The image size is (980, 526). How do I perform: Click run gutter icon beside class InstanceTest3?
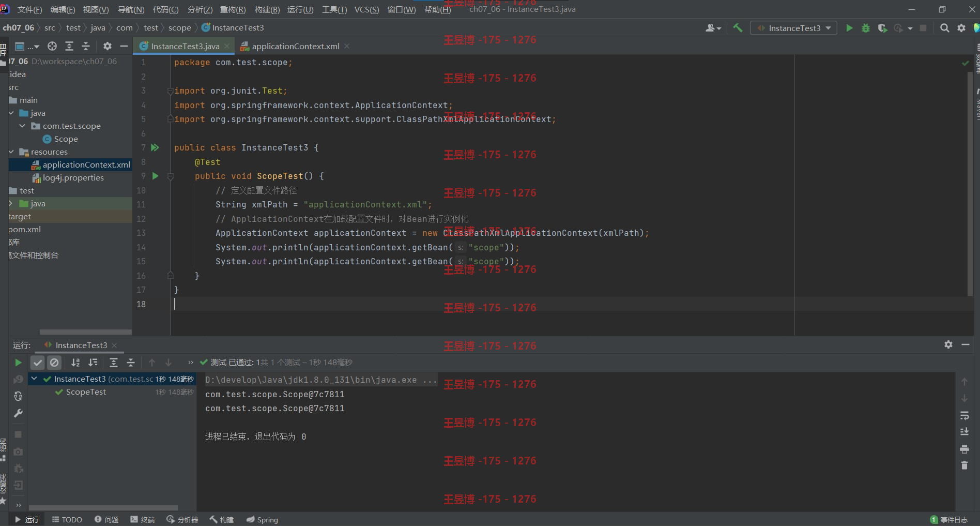tap(155, 147)
